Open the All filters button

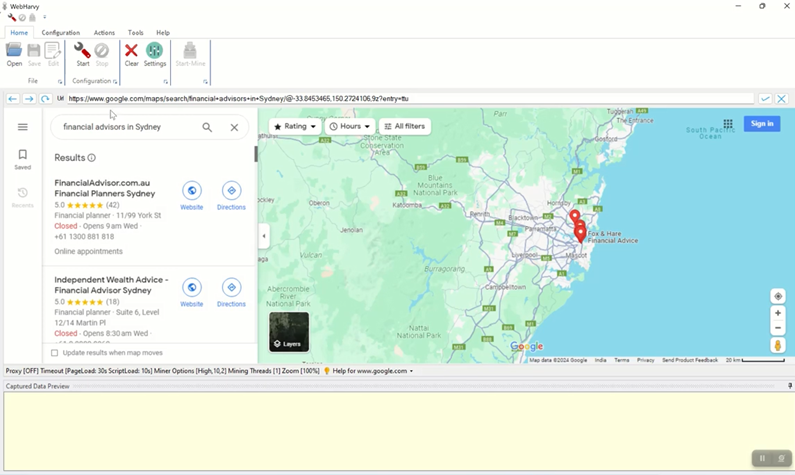point(405,127)
